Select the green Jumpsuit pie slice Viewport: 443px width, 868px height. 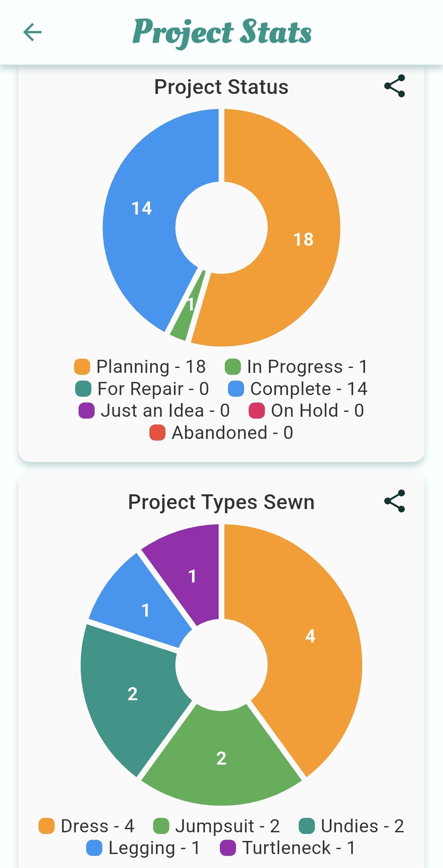(221, 759)
